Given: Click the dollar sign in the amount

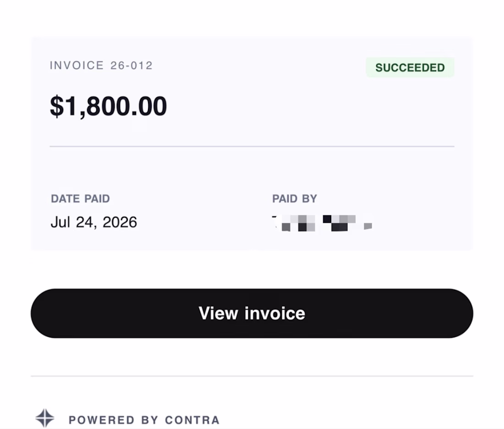Looking at the screenshot, I should pyautogui.click(x=57, y=106).
